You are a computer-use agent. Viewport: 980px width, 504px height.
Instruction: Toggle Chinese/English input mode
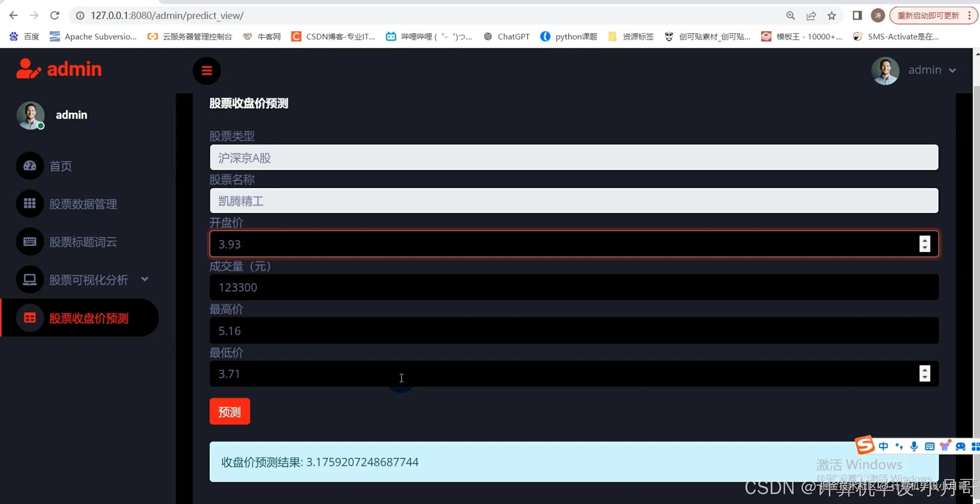(884, 446)
